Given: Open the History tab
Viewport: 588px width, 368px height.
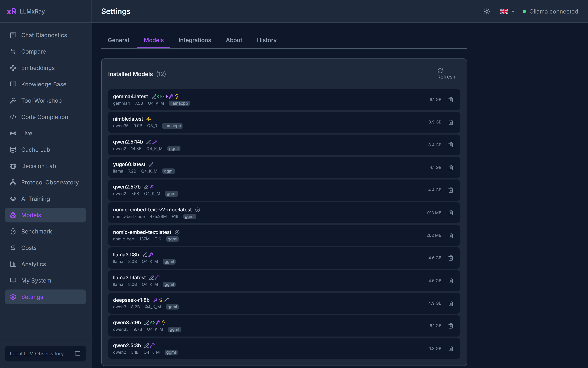Looking at the screenshot, I should point(267,40).
